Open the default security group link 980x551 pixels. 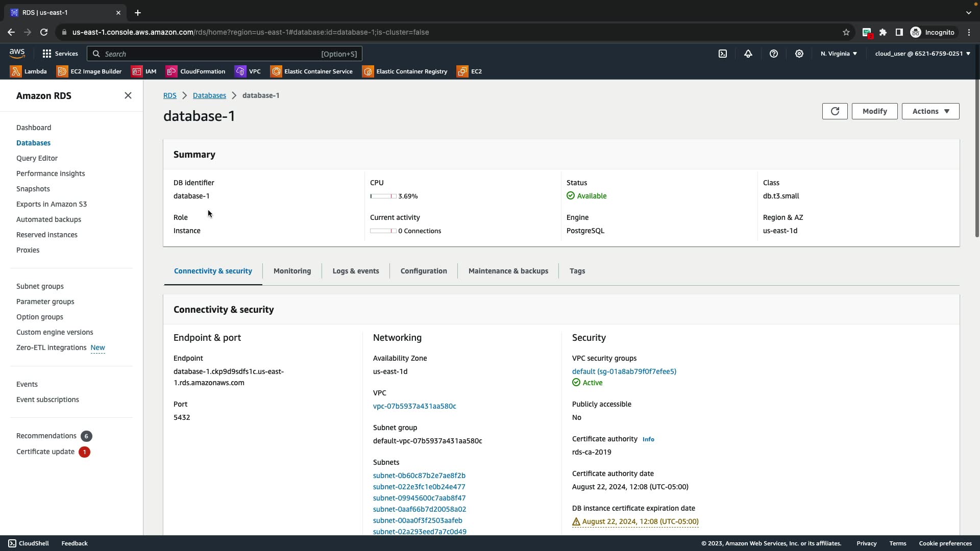(x=624, y=371)
